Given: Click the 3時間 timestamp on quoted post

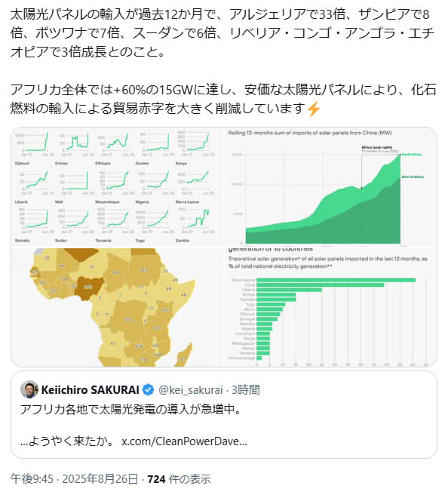Looking at the screenshot, I should [246, 390].
